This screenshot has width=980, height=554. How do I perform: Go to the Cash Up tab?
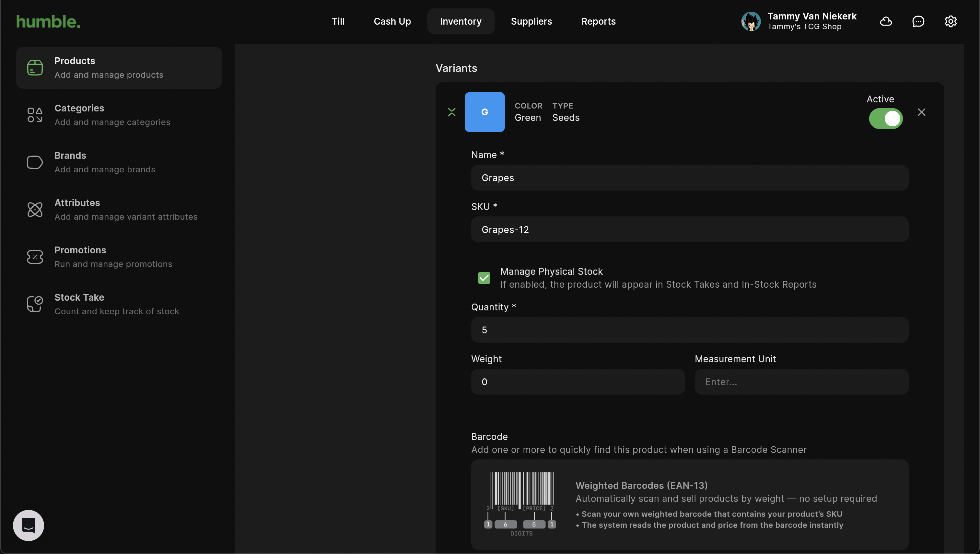pos(392,21)
